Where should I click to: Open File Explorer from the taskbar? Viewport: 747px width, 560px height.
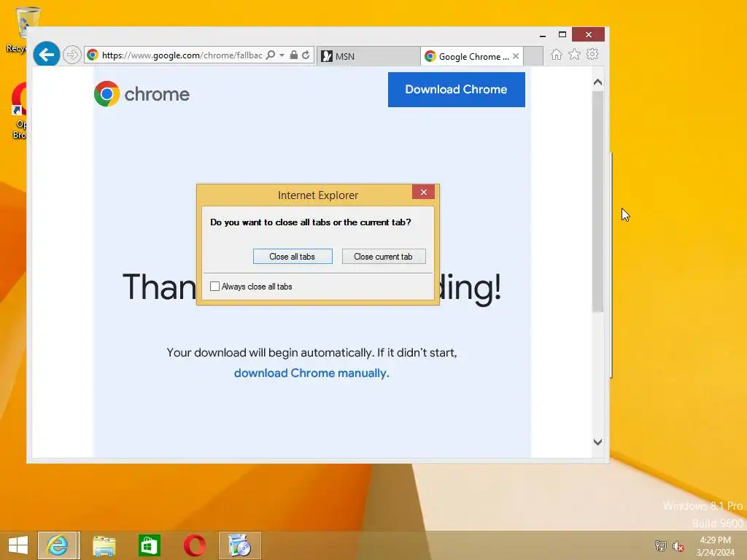[104, 545]
